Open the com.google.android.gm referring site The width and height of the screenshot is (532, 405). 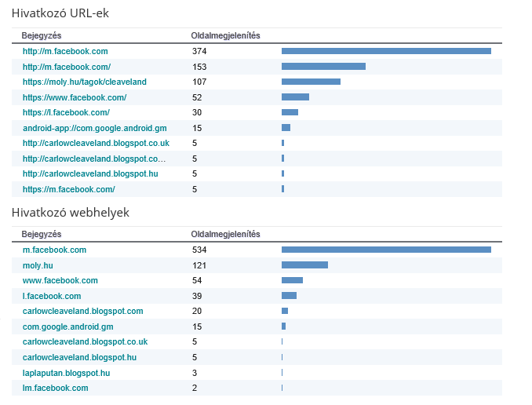(x=67, y=327)
